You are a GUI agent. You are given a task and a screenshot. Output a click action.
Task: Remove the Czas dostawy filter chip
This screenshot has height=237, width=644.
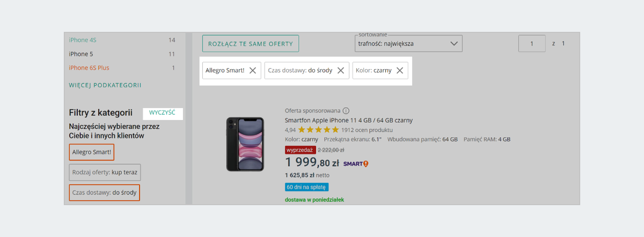click(340, 71)
